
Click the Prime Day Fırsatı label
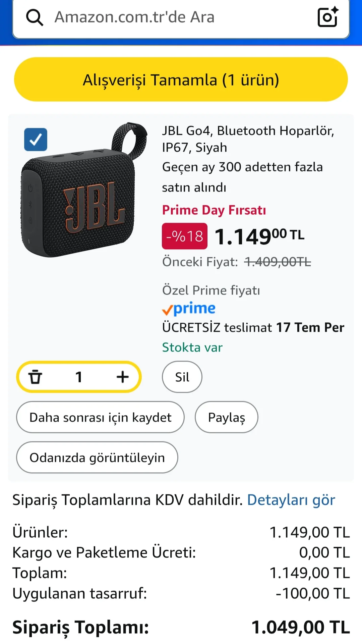pos(214,210)
